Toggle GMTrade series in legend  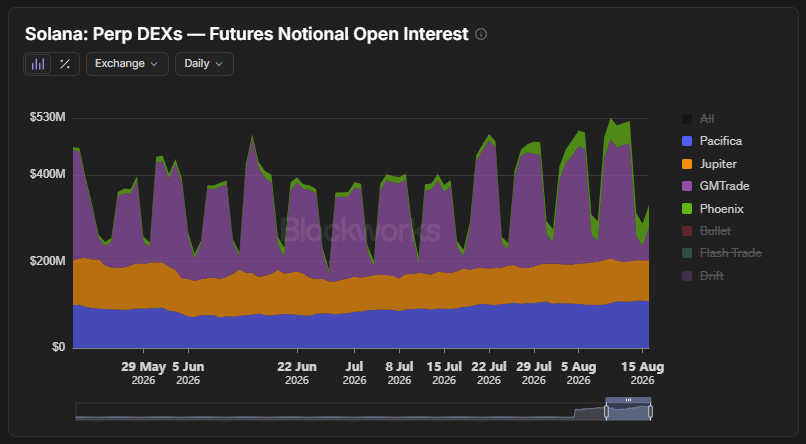point(716,186)
